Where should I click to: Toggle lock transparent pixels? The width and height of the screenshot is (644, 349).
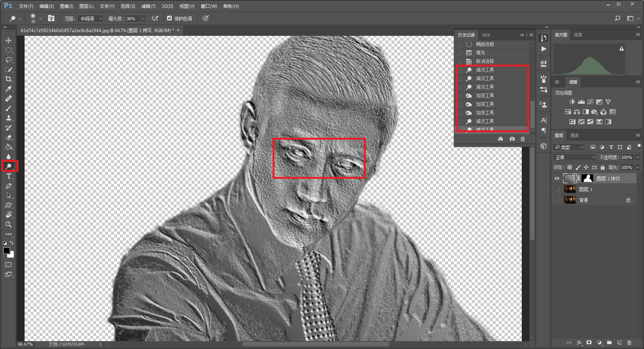(x=569, y=167)
